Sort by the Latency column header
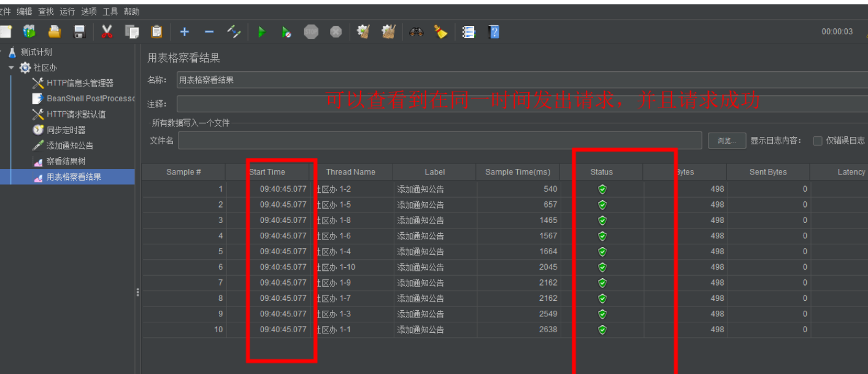Image resolution: width=868 pixels, height=374 pixels. [851, 172]
